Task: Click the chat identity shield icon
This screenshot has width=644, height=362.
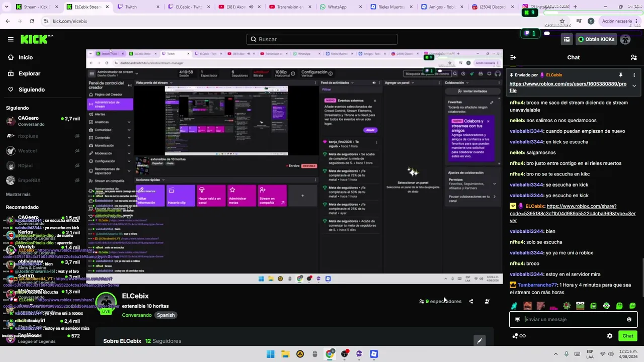Action: coord(517,319)
